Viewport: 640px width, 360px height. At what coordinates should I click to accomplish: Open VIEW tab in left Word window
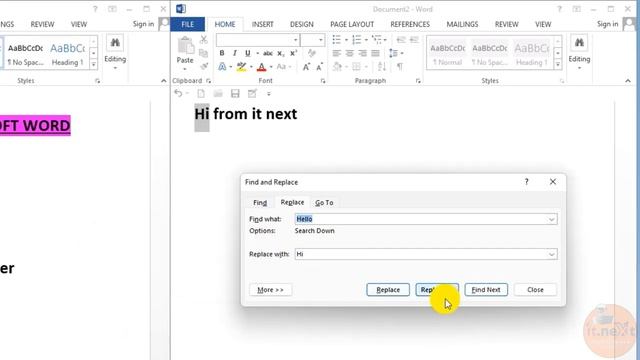79,24
